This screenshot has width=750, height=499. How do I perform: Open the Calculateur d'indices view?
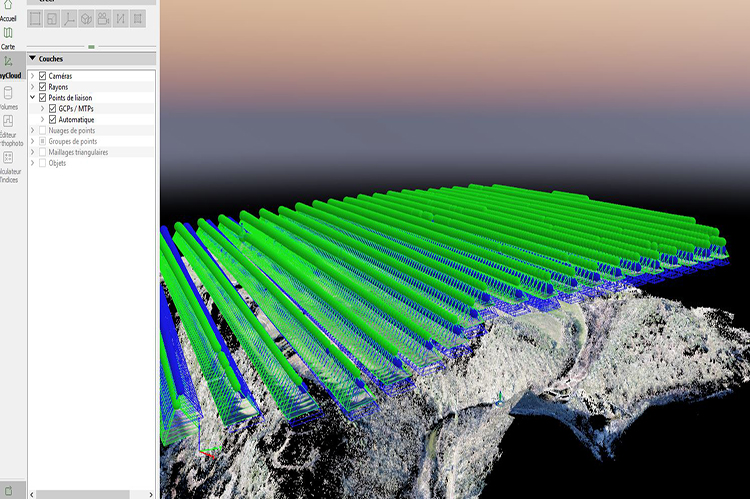(8, 160)
